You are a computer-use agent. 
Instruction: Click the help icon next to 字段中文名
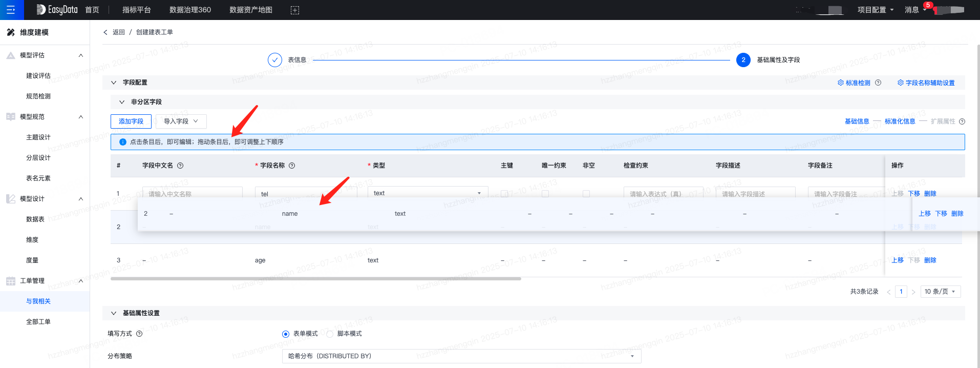[180, 166]
